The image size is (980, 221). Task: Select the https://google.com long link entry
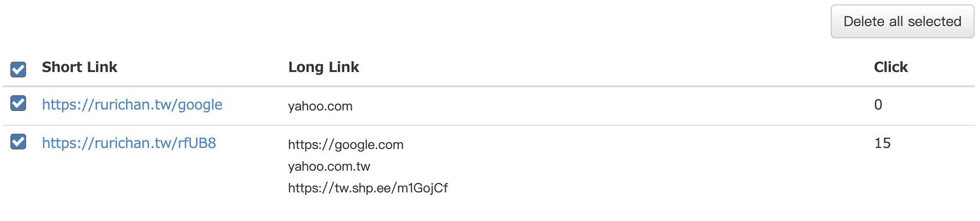tap(346, 145)
